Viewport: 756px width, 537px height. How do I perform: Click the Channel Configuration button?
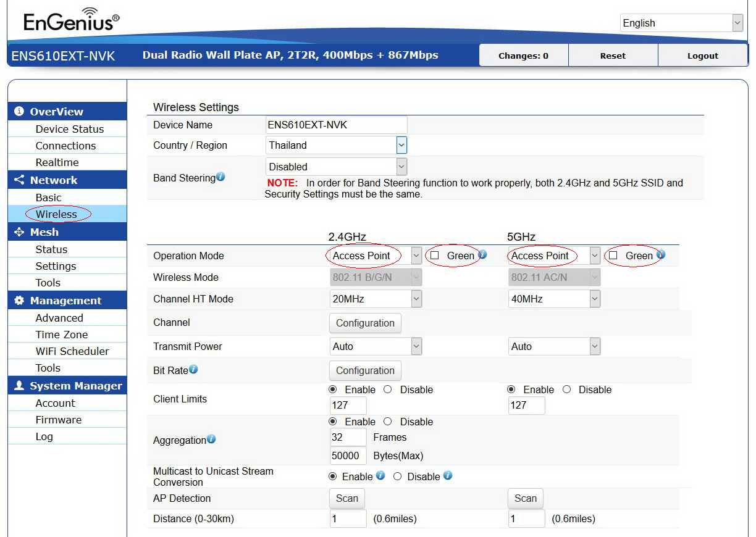pos(365,323)
